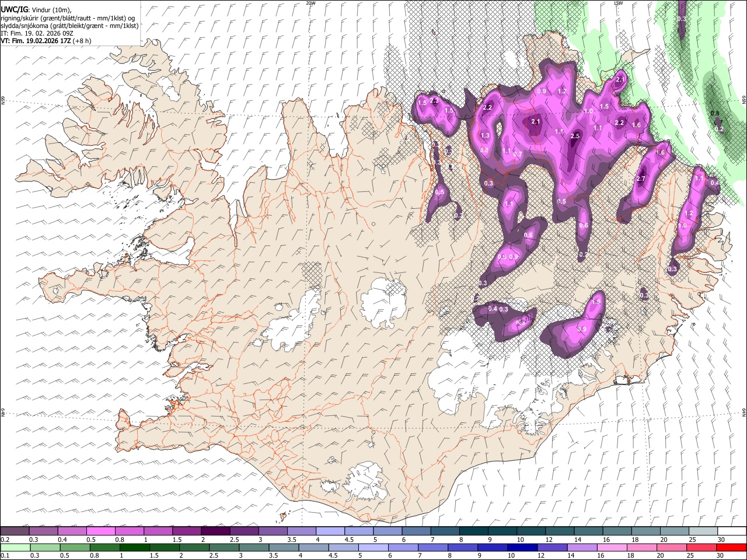The height and width of the screenshot is (560, 747).
Task: Click the 0.3 value in the green rain band at the top
Action: [x=682, y=19]
